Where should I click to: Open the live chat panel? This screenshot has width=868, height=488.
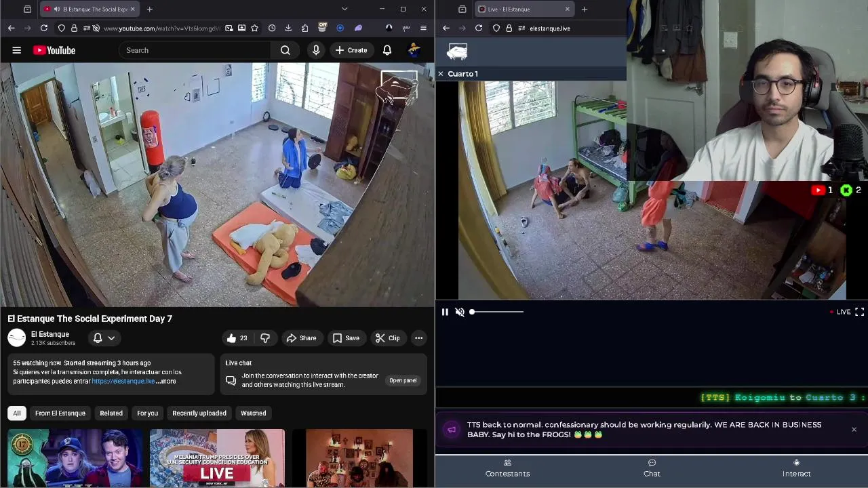click(403, 380)
